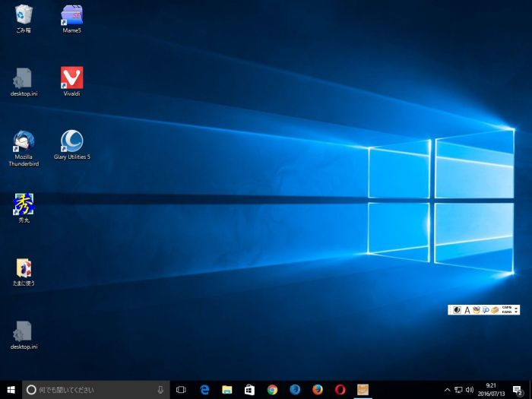Toggle the IME input mode 'A' button
This screenshot has width=532, height=399.
tap(467, 310)
